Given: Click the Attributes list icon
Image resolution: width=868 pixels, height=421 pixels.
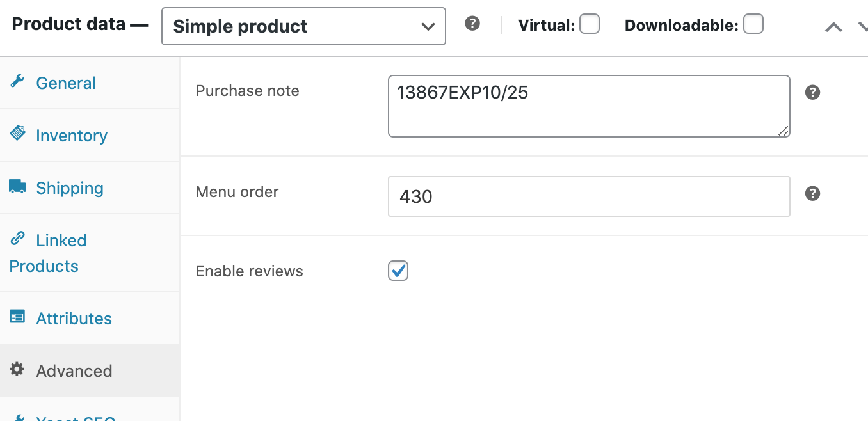Looking at the screenshot, I should (17, 317).
